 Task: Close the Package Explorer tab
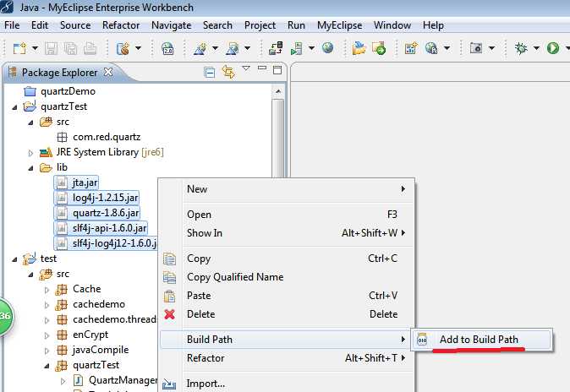tap(108, 72)
